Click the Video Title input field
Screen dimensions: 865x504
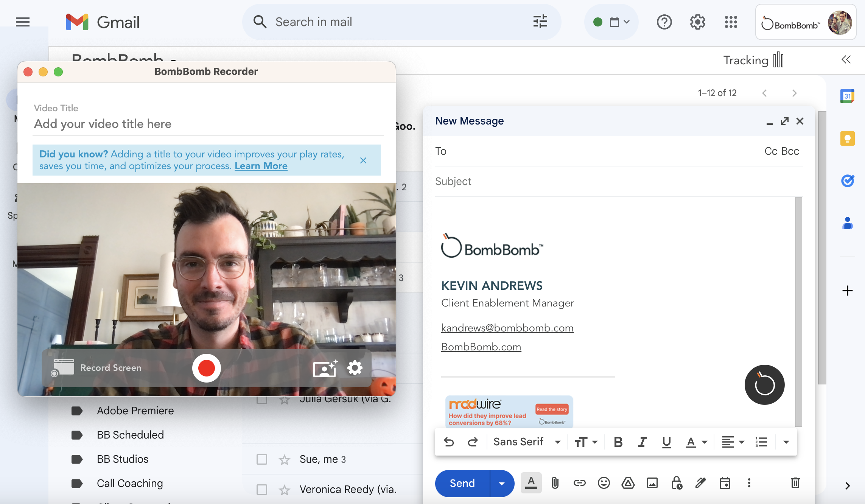pyautogui.click(x=208, y=124)
